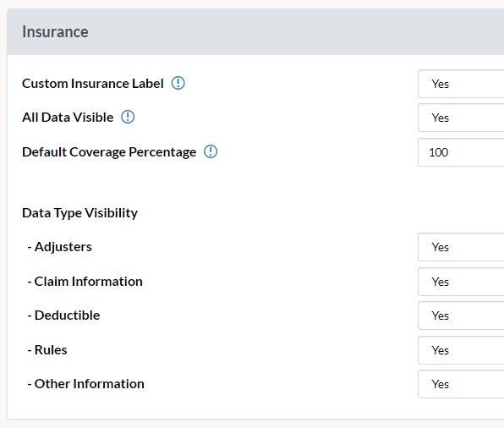
Task: Click the All Data Visible label
Action: click(68, 118)
